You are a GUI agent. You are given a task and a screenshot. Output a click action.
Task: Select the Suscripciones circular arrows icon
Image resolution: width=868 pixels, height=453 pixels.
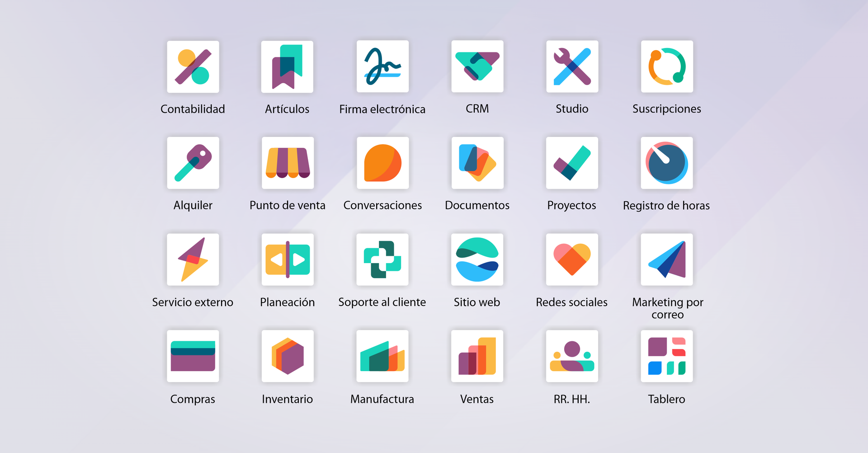(667, 67)
